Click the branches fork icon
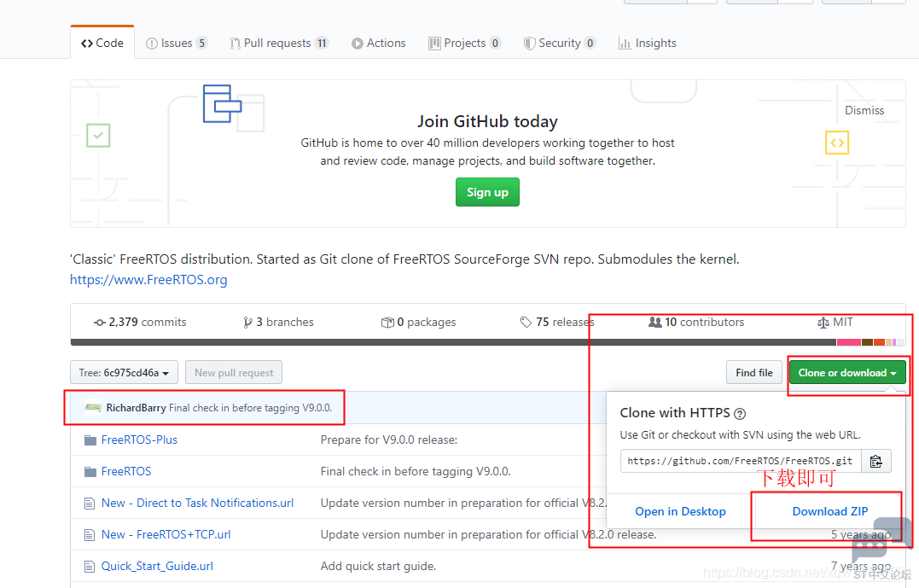Image resolution: width=919 pixels, height=588 pixels. 248,323
